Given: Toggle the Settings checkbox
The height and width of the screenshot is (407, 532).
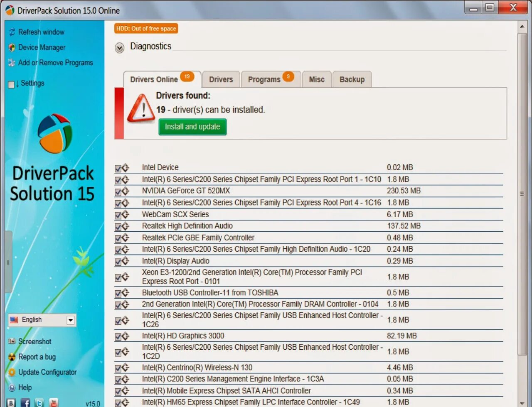Looking at the screenshot, I should [x=11, y=84].
